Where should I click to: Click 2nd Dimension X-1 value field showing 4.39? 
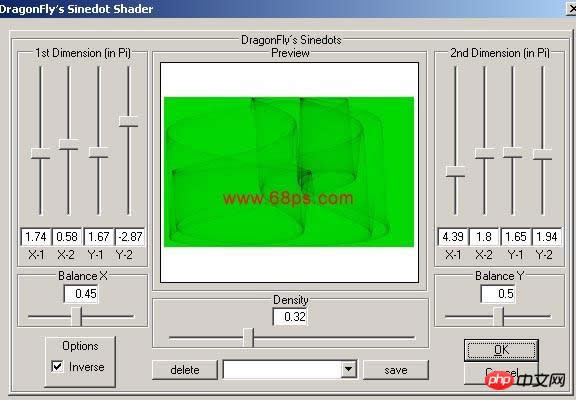[x=453, y=237]
